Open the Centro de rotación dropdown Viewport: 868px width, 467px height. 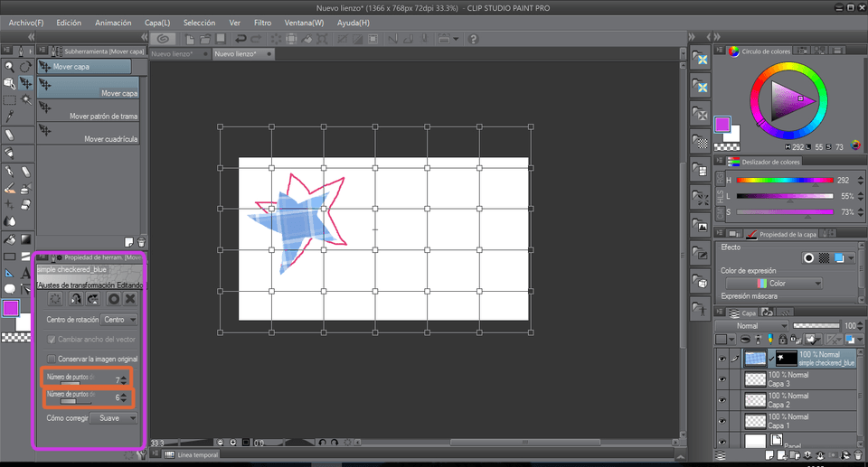[119, 319]
